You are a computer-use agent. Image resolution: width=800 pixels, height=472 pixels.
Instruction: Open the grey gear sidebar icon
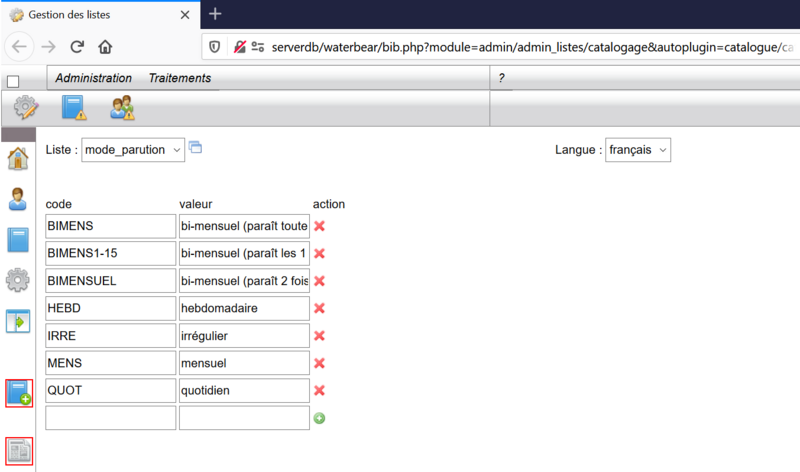click(x=18, y=280)
